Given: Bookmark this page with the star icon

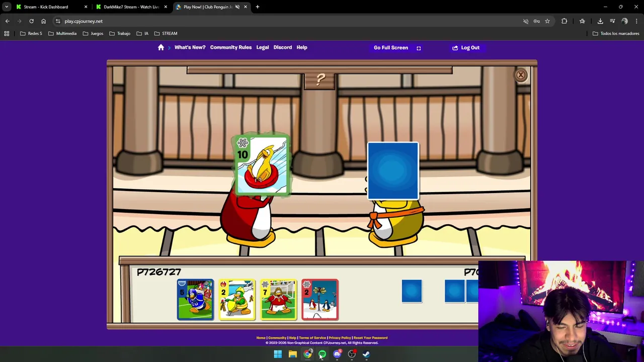Looking at the screenshot, I should coord(547,21).
